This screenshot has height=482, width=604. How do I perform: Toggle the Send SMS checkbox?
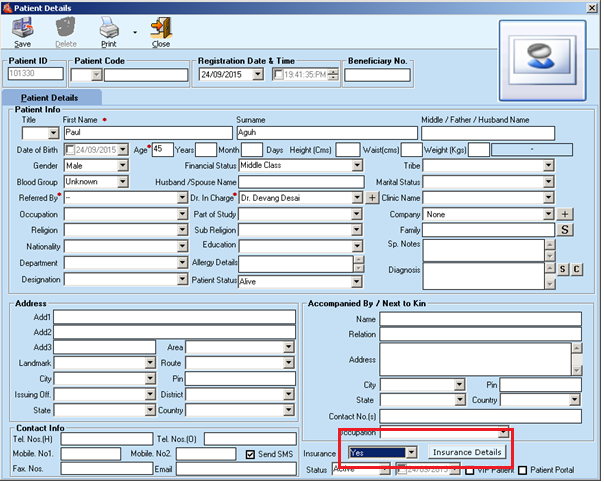pos(252,454)
